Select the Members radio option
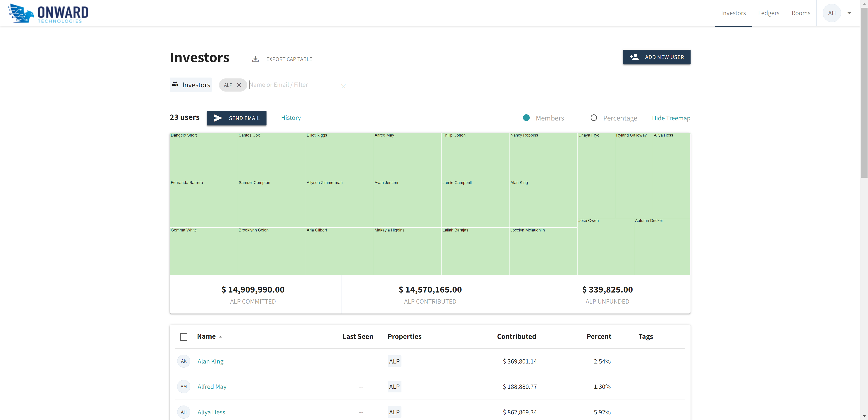 526,118
